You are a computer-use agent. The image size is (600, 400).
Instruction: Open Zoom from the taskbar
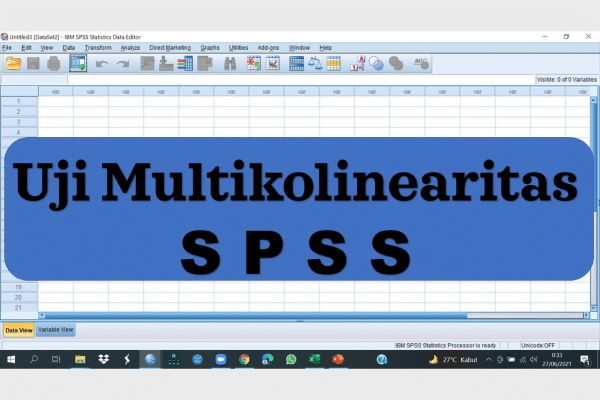click(x=221, y=359)
